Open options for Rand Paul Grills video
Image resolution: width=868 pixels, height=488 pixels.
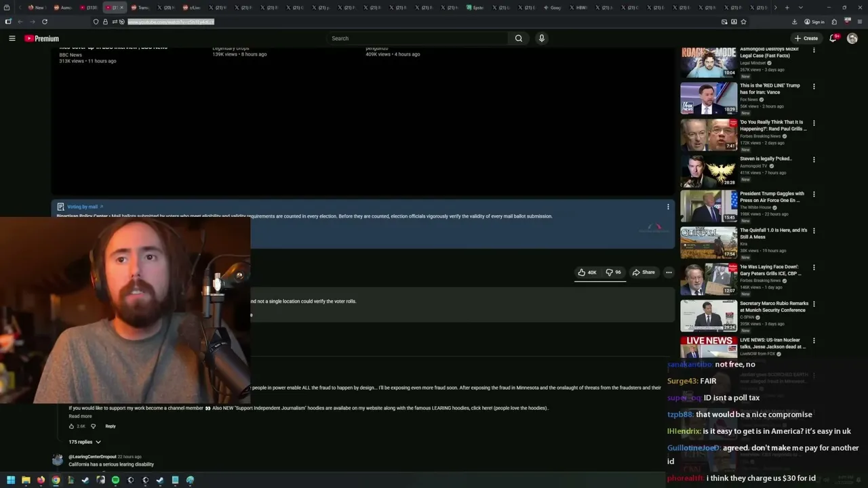814,123
